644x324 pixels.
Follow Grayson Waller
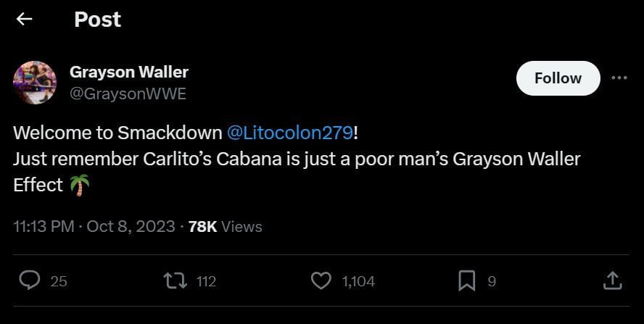point(558,78)
